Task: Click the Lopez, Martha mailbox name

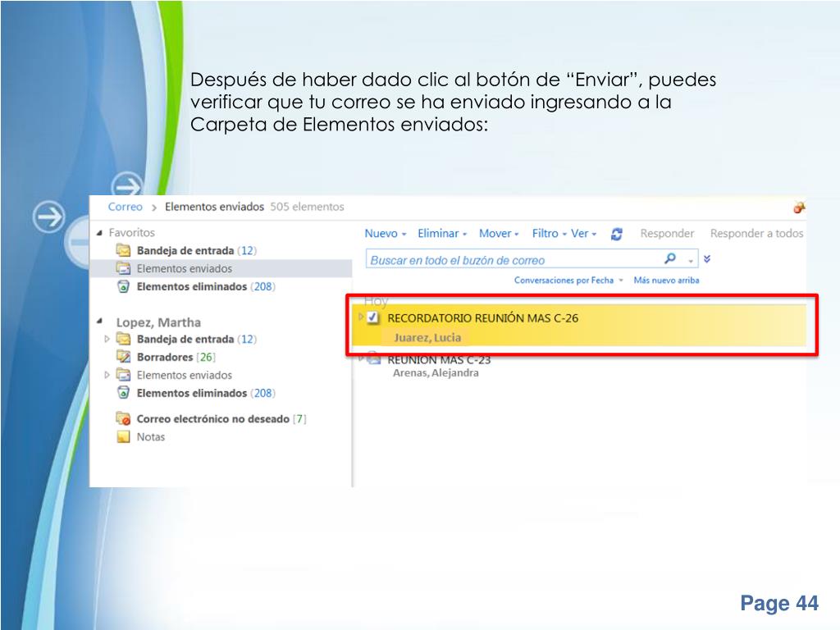Action: point(158,322)
